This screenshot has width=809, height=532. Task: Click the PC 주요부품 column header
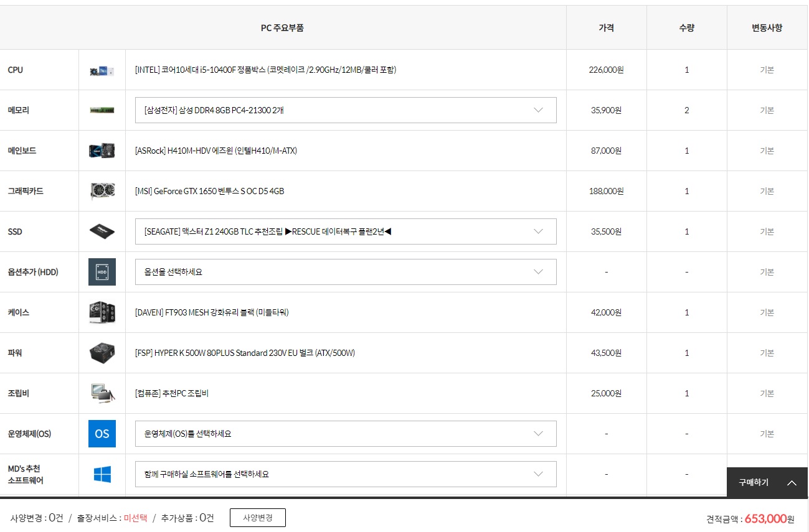tap(282, 28)
